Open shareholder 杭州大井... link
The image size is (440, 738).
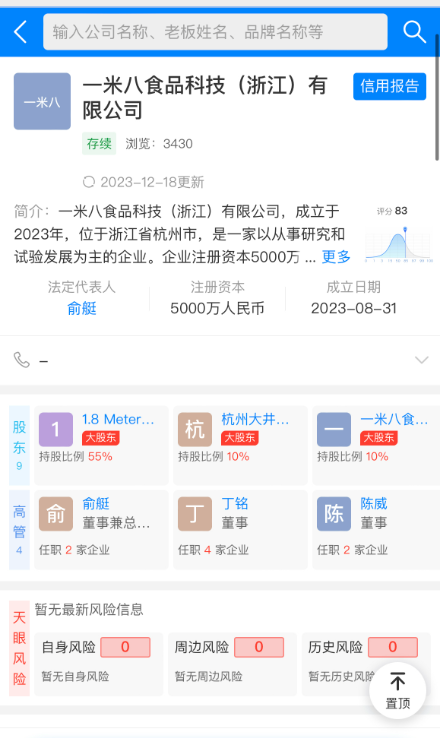(x=255, y=419)
